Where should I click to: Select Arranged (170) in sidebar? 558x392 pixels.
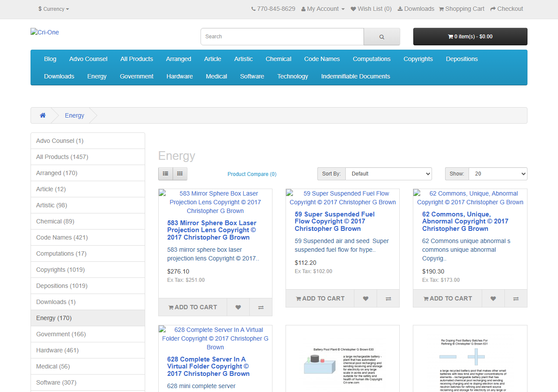(88, 173)
